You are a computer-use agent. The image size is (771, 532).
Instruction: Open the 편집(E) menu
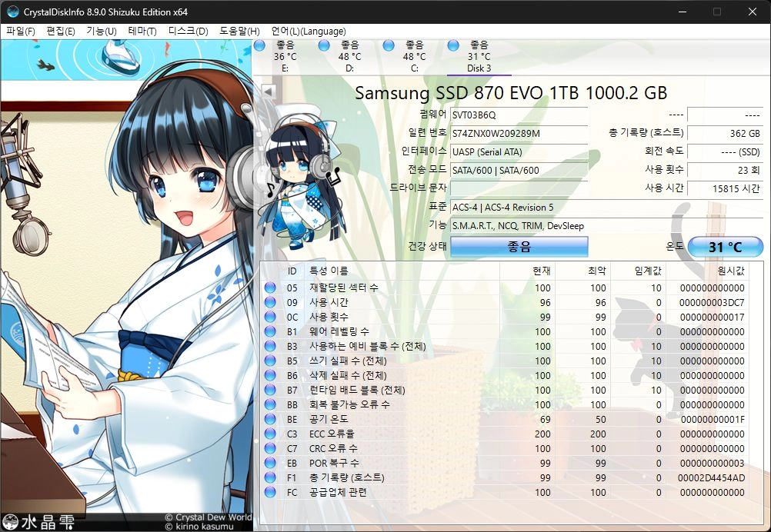coord(61,32)
